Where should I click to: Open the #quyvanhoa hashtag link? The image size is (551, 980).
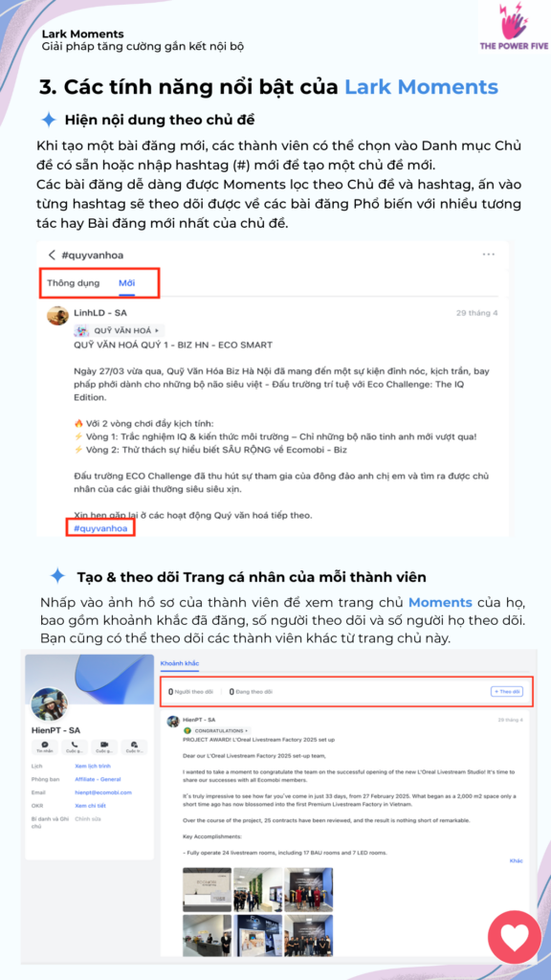click(x=100, y=528)
